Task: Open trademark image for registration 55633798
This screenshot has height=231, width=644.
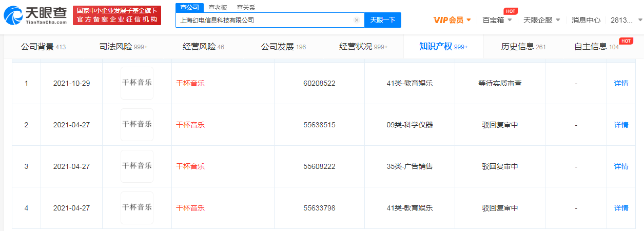Action: click(x=137, y=208)
